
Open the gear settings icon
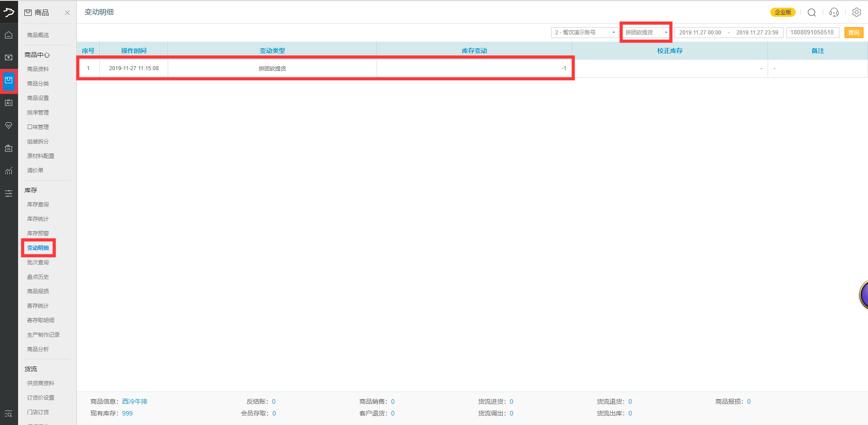click(856, 12)
